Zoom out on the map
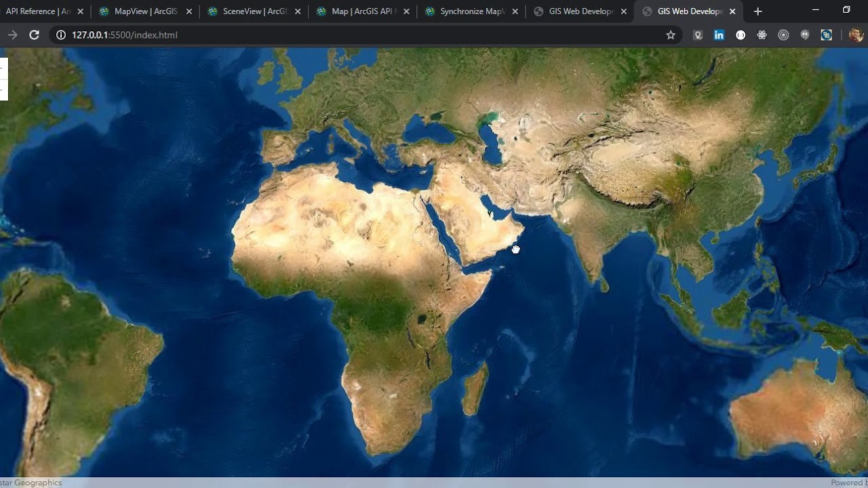The image size is (868, 488). (x=3, y=89)
